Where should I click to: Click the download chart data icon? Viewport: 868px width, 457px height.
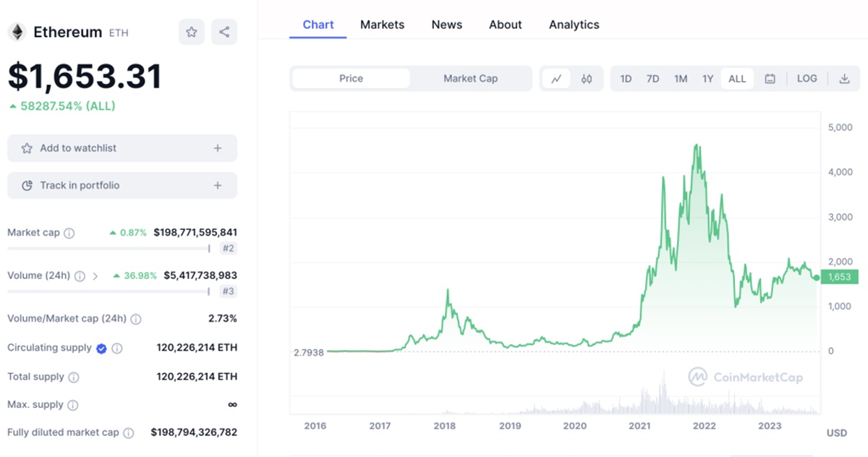click(844, 79)
